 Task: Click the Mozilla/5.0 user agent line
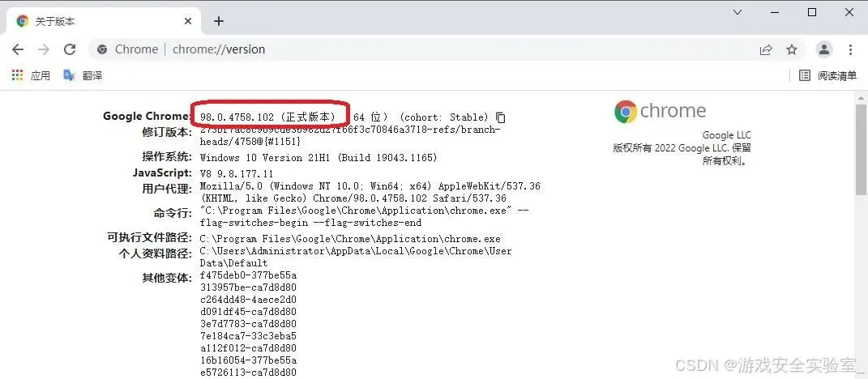370,186
